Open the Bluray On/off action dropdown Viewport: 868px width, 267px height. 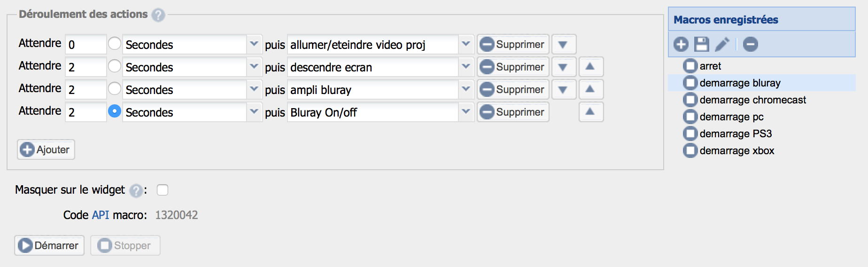pyautogui.click(x=380, y=112)
